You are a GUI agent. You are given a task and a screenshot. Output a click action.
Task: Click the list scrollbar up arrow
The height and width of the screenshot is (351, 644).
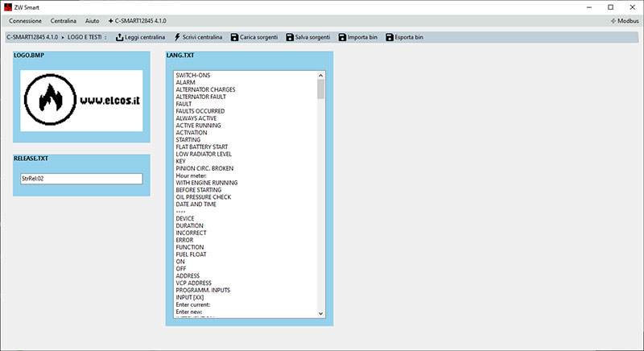coord(320,75)
